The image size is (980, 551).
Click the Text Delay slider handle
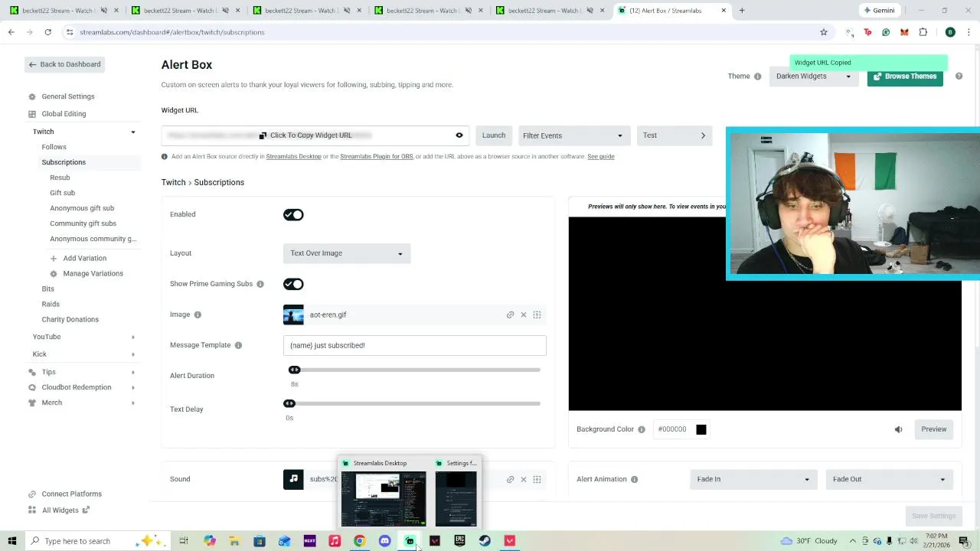(289, 404)
